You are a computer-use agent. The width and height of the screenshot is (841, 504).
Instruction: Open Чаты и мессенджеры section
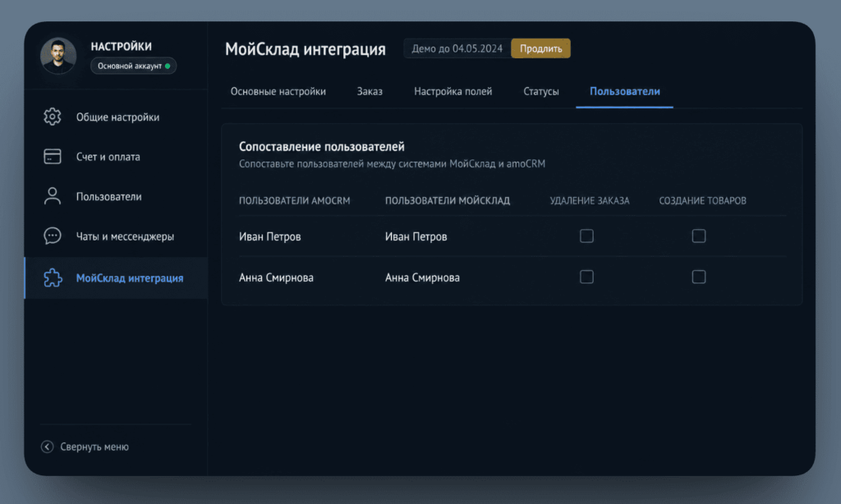(x=116, y=236)
